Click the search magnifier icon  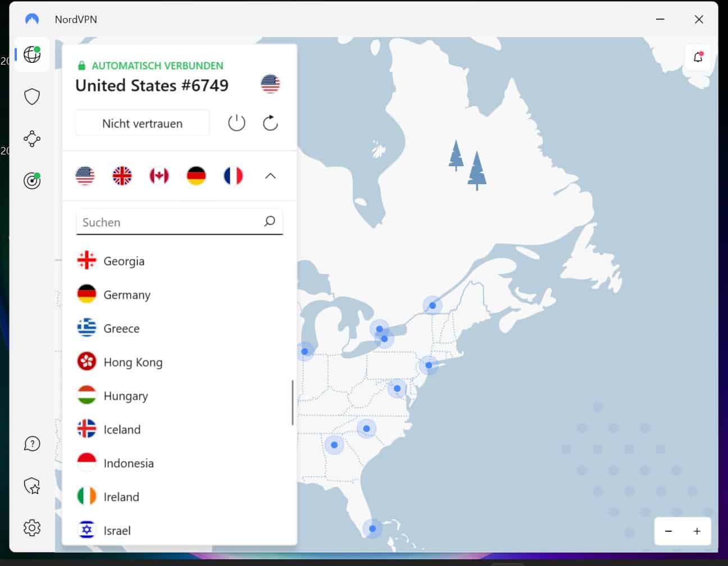[x=270, y=221]
